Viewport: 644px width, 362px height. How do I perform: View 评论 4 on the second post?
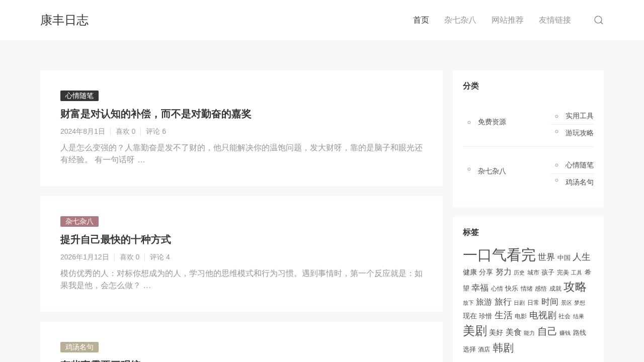[159, 257]
